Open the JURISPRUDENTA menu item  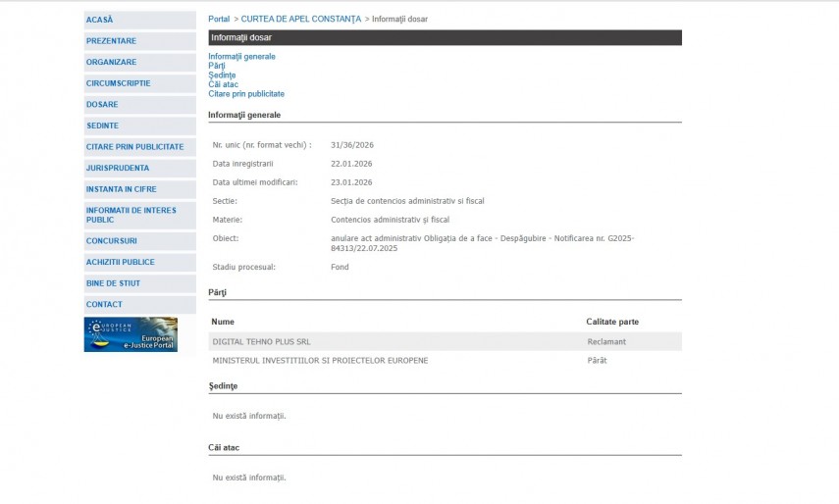coord(118,168)
